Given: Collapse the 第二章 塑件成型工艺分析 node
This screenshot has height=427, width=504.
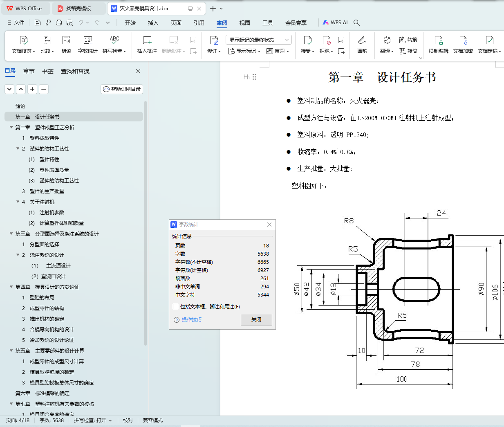Looking at the screenshot, I should point(11,127).
